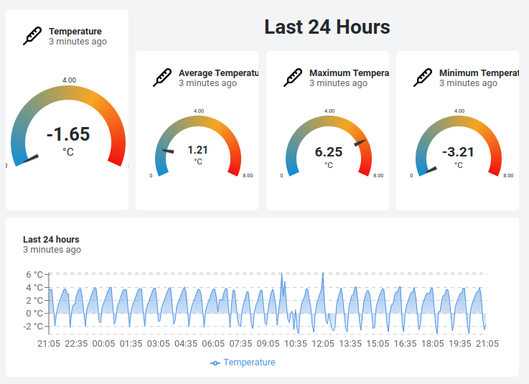Image resolution: width=529 pixels, height=384 pixels.
Task: Click the needle on the Maximum Temperature gauge
Action: [360, 142]
